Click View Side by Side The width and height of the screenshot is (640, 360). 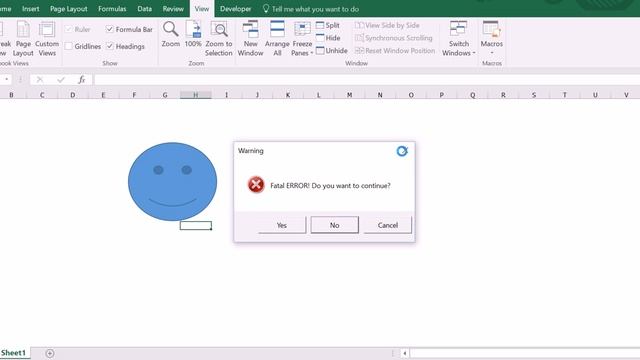pos(387,25)
